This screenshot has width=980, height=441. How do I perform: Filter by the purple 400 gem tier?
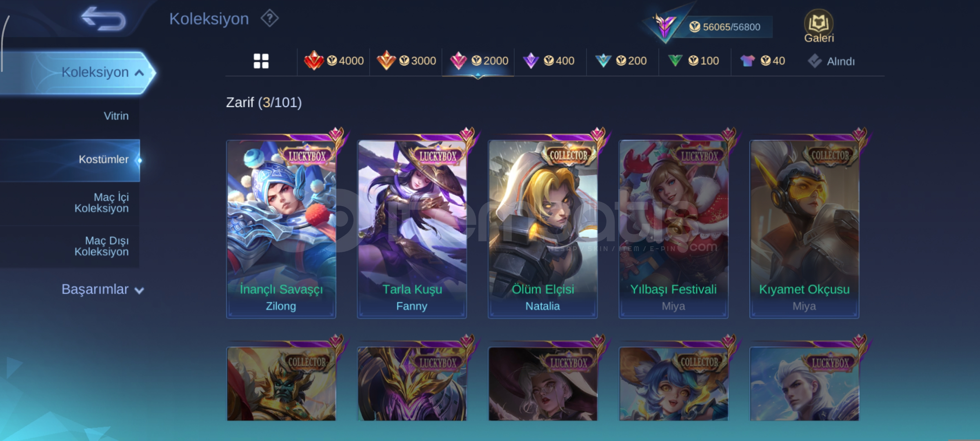click(x=549, y=61)
